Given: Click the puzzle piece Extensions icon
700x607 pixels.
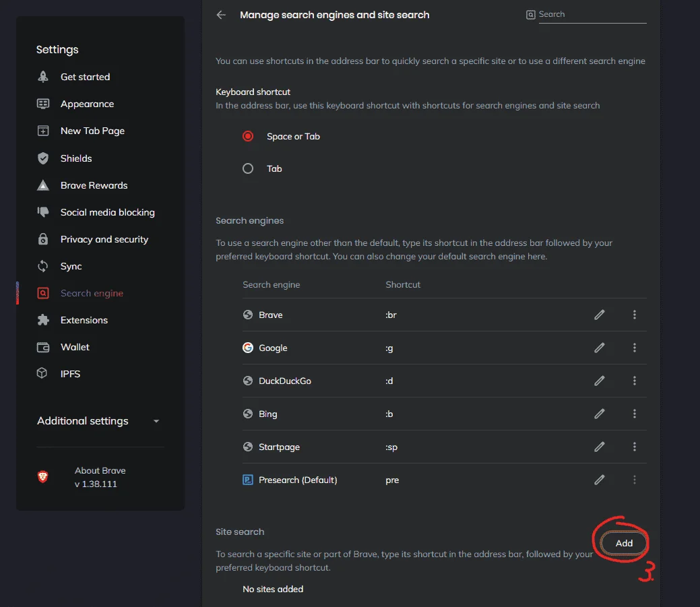Looking at the screenshot, I should click(x=43, y=320).
